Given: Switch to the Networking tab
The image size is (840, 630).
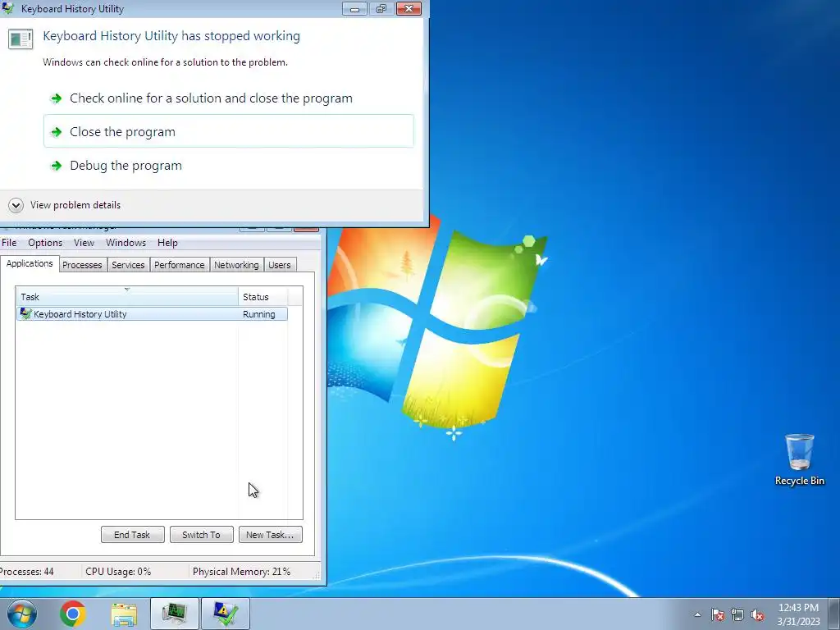Looking at the screenshot, I should [x=236, y=265].
